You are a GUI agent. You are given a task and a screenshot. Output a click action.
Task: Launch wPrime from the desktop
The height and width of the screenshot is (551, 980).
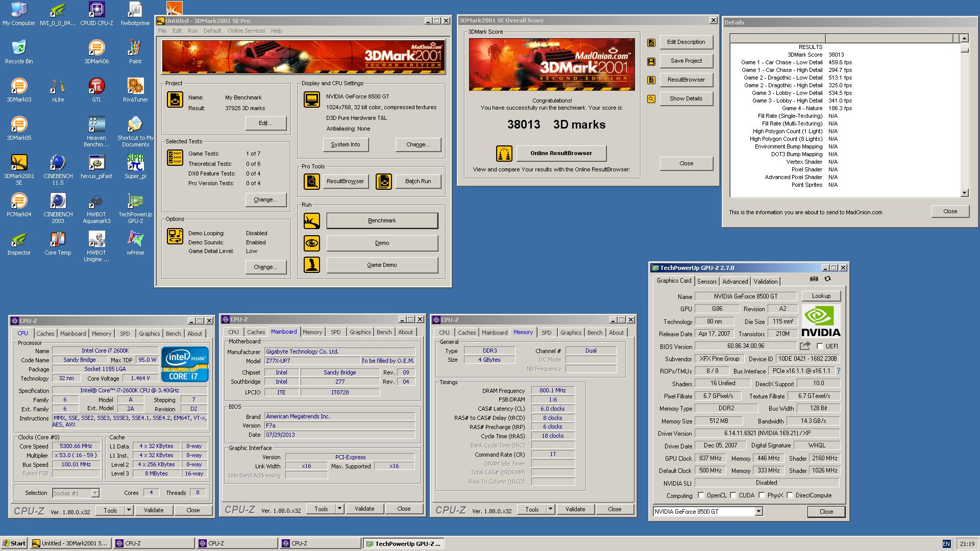click(x=135, y=243)
